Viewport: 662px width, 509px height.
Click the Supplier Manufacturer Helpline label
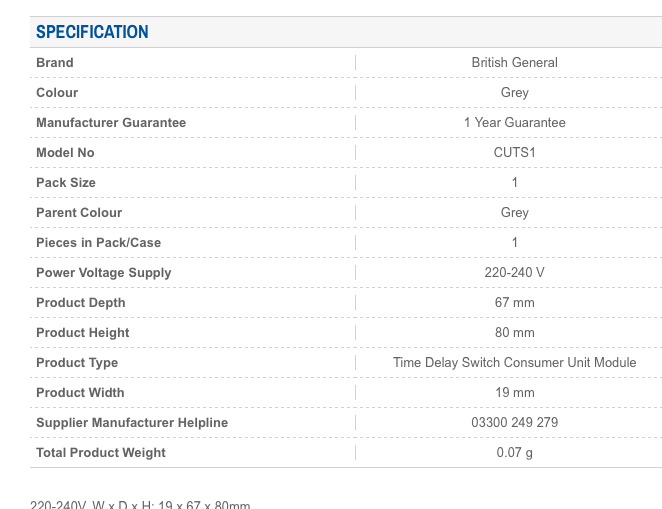click(132, 422)
